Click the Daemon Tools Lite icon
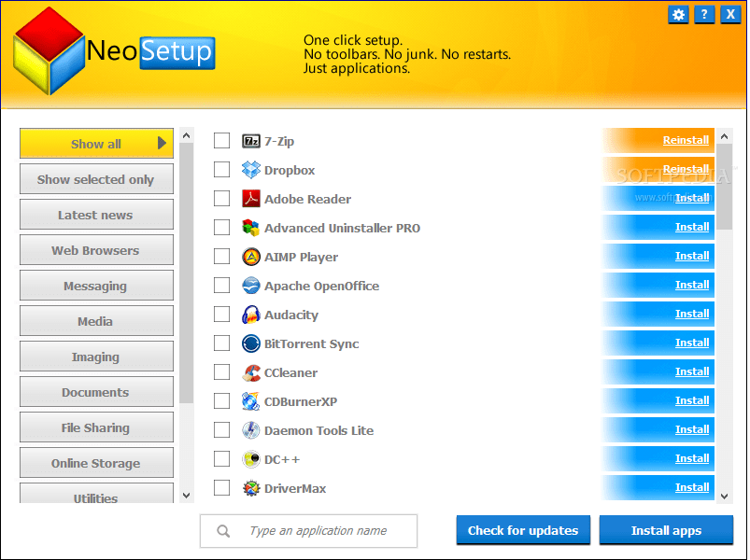 pos(250,430)
